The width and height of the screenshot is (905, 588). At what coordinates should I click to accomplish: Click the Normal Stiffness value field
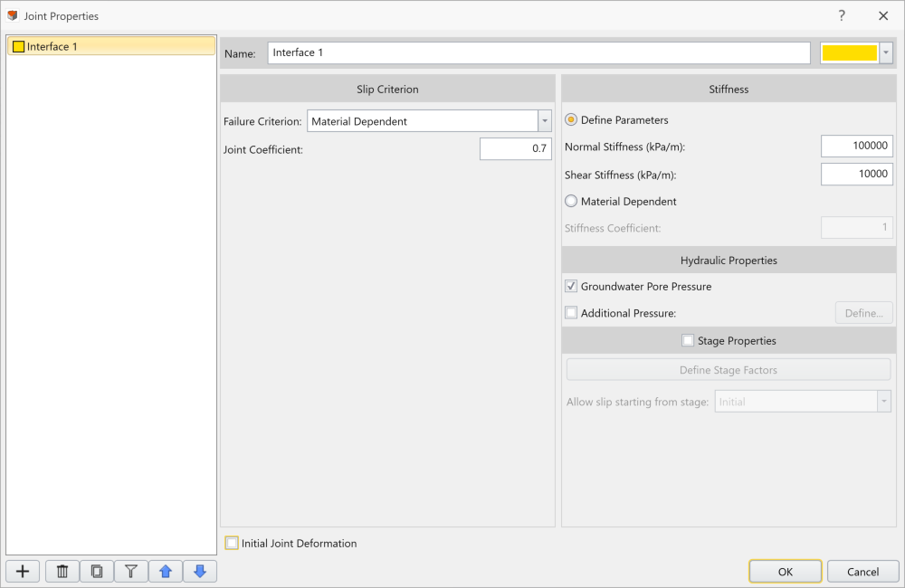tap(856, 146)
